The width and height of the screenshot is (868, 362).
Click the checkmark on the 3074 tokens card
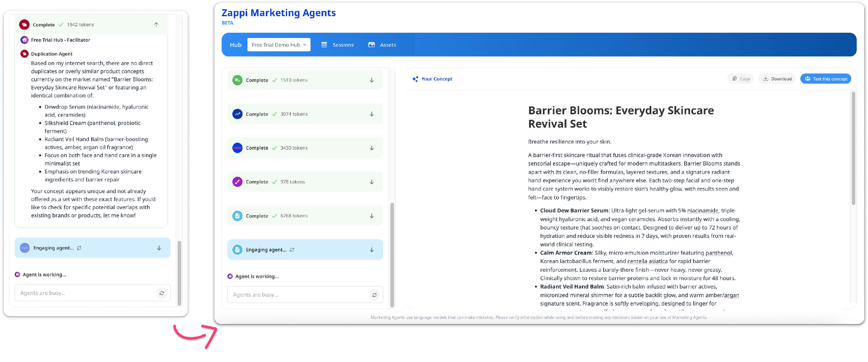(274, 114)
